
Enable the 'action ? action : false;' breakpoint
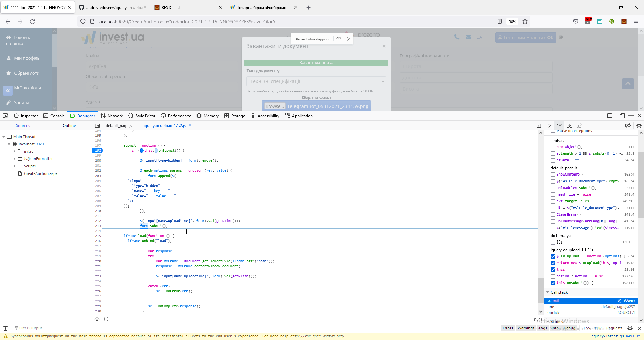[x=553, y=276]
